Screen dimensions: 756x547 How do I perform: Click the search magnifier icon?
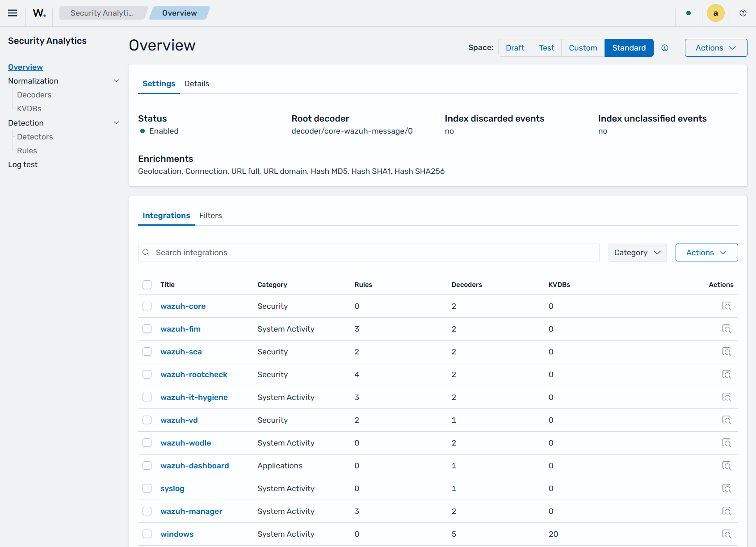(x=146, y=252)
